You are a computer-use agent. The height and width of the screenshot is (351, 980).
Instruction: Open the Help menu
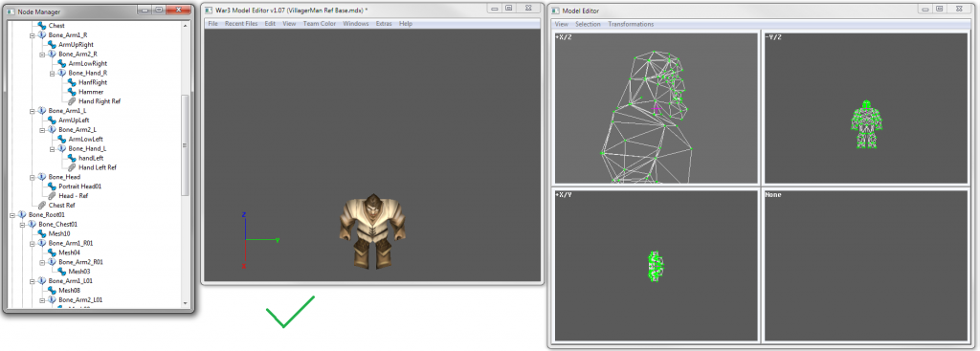(406, 24)
